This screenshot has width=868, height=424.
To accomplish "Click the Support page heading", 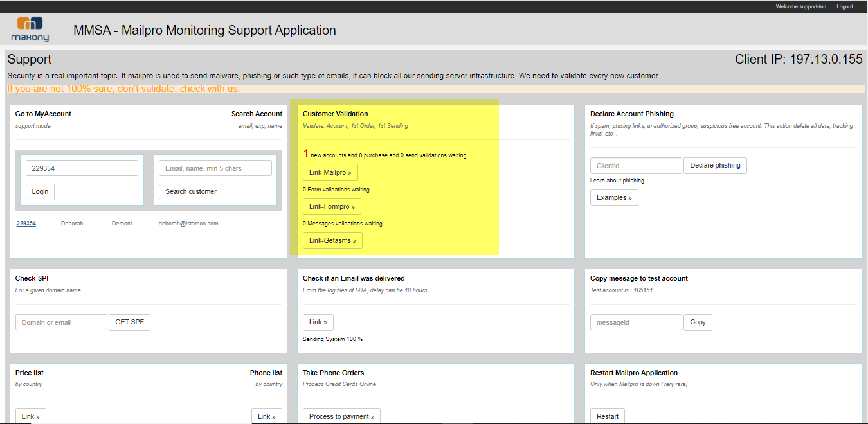I will click(x=30, y=59).
